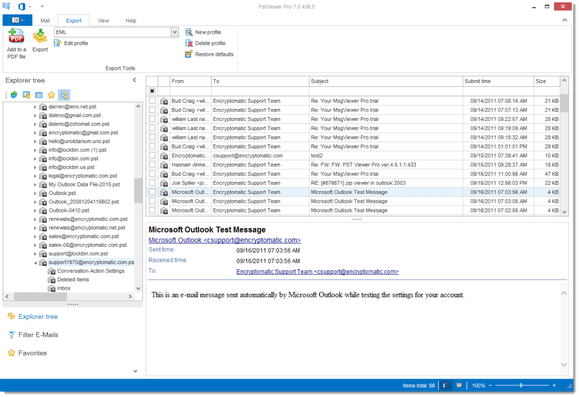
Task: Sort list by Submit time column header
Action: click(498, 81)
